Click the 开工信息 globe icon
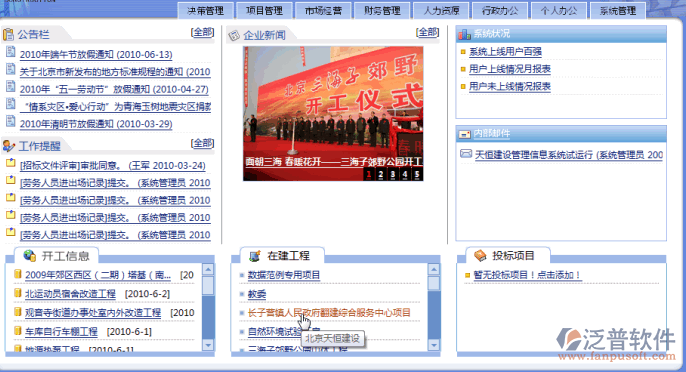The height and width of the screenshot is (372, 686). click(x=30, y=256)
